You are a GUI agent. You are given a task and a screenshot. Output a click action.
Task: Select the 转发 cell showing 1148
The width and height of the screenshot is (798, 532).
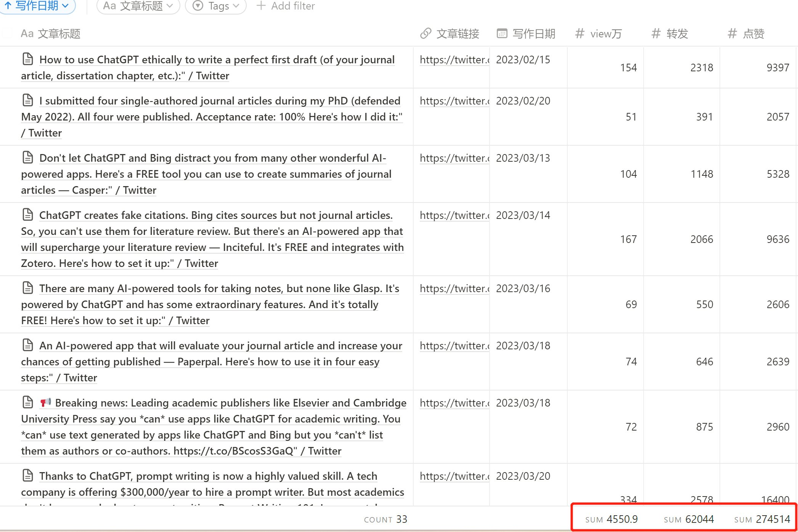(682, 174)
